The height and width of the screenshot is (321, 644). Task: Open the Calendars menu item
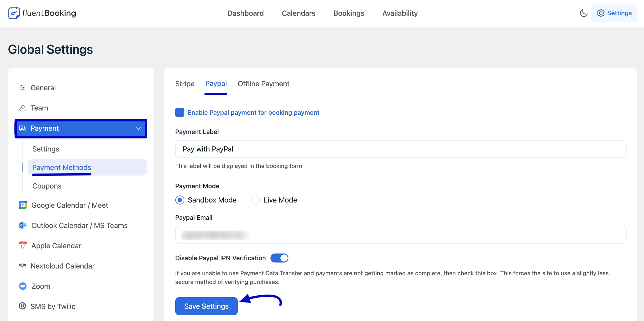[298, 13]
